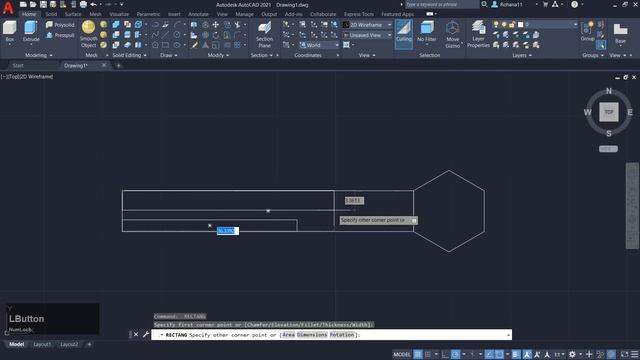Click the TOP face of the ViewCube
The width and height of the screenshot is (640, 360).
tap(609, 112)
